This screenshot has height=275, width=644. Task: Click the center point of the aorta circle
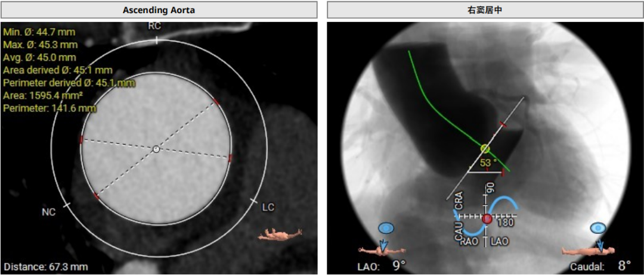tap(156, 149)
